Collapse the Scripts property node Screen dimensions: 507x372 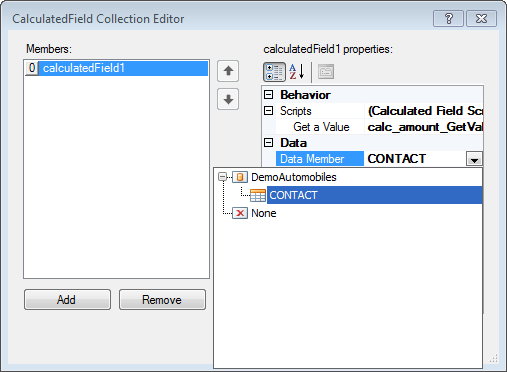(x=269, y=111)
